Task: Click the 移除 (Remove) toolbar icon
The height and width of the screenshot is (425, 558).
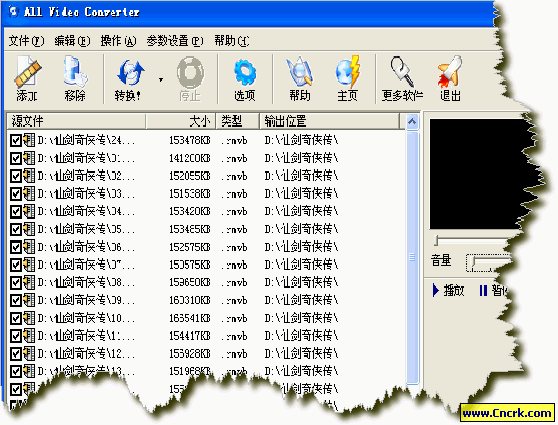Action: (75, 72)
